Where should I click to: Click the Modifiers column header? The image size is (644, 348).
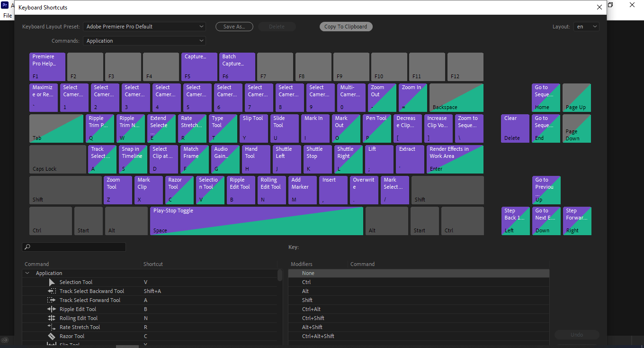[302, 264]
